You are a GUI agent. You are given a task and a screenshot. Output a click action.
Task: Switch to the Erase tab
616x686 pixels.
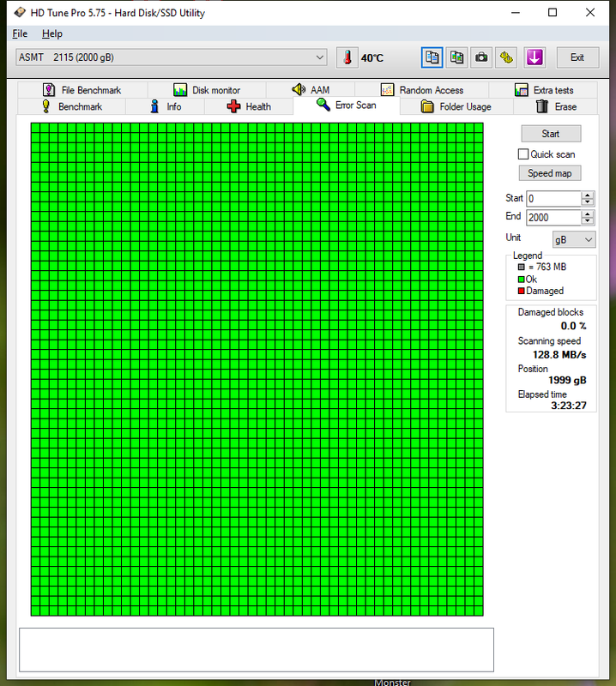pos(556,106)
